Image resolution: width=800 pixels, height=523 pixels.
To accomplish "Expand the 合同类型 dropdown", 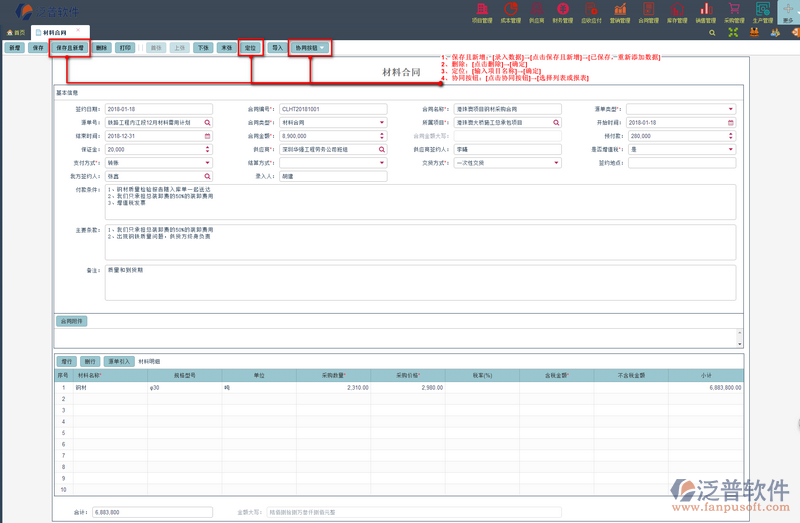I will coord(382,123).
